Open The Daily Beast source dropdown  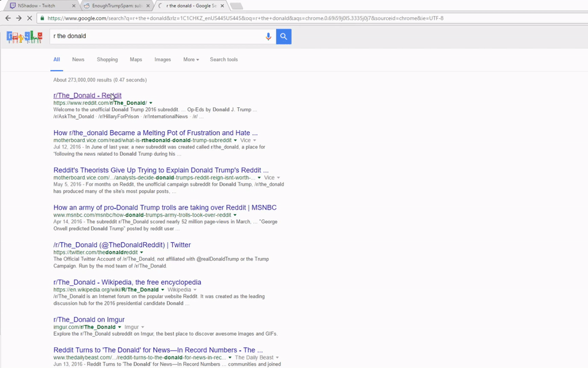[257, 358]
